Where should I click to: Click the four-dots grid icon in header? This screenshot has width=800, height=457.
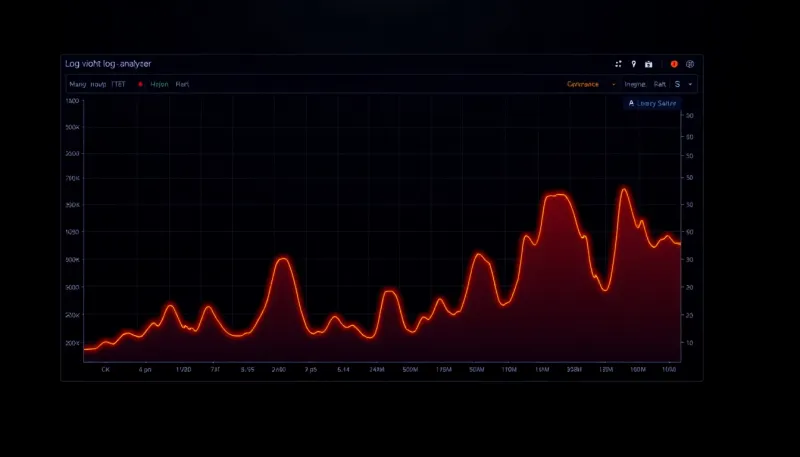pos(618,64)
